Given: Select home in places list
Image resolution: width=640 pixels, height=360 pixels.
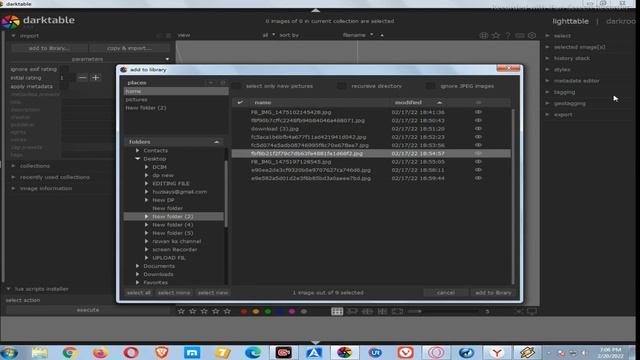Looking at the screenshot, I should click(x=176, y=91).
